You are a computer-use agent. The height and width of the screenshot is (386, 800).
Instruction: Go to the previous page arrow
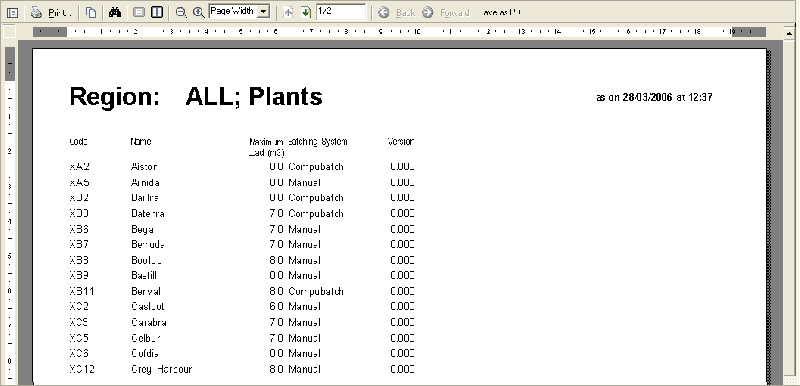tap(288, 12)
